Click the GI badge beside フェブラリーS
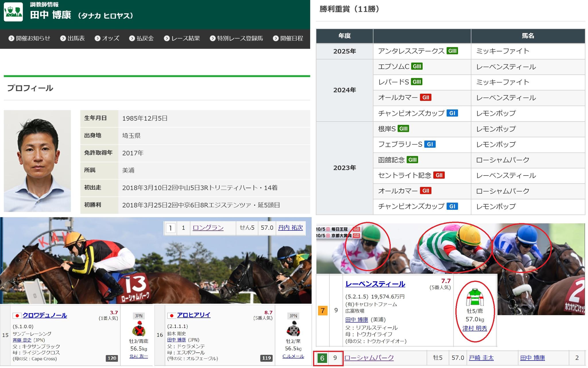 click(x=430, y=144)
